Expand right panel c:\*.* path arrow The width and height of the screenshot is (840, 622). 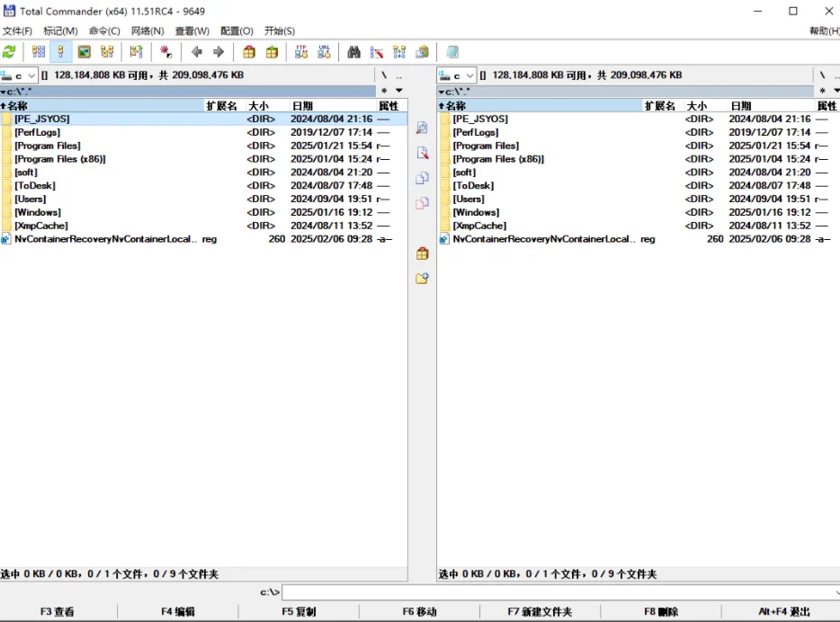(442, 92)
